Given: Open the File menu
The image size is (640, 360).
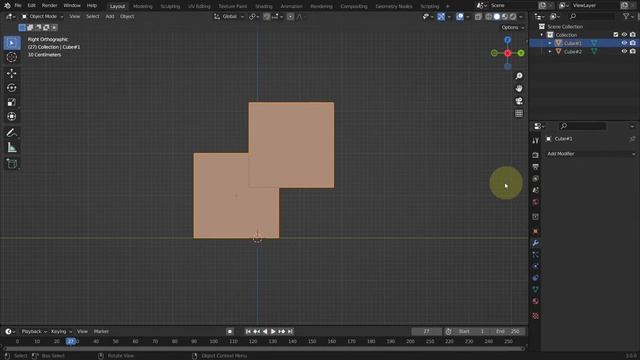Looking at the screenshot, I should [x=18, y=6].
